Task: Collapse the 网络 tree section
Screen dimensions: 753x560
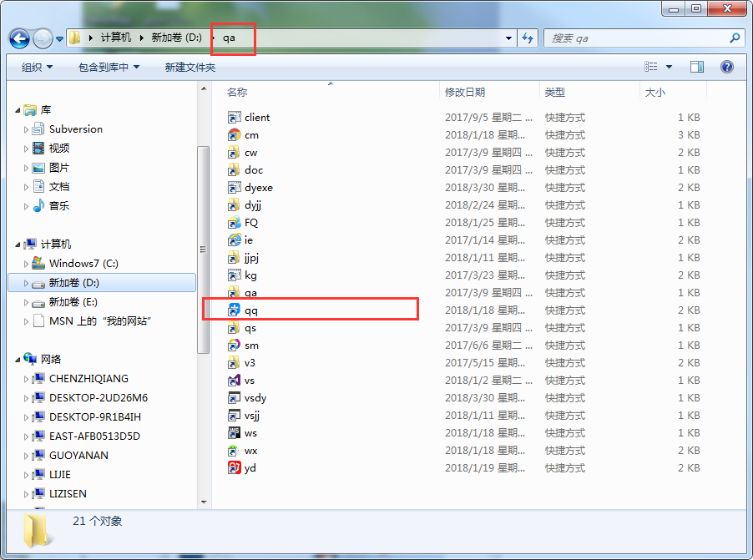Action: [x=18, y=360]
